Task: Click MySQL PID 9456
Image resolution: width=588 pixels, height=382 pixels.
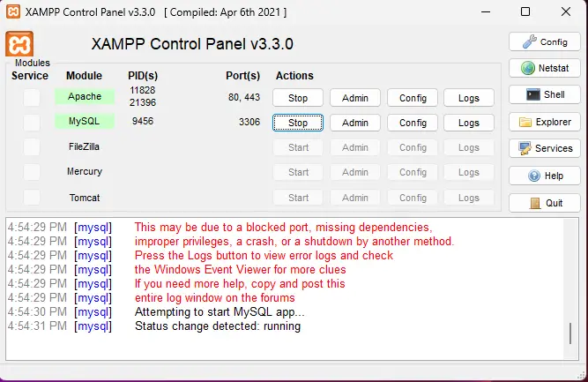Action: (x=143, y=121)
